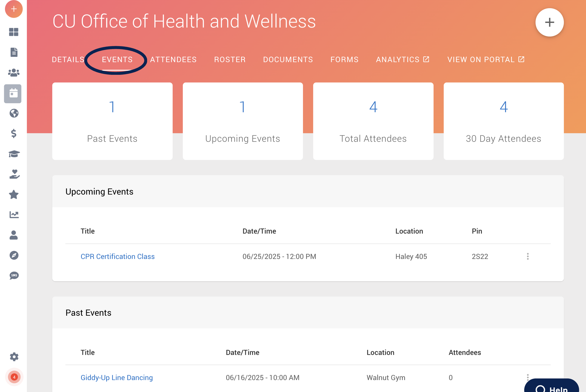Viewport: 586px width, 392px height.
Task: Click external link icon beside View on Portal
Action: click(521, 59)
